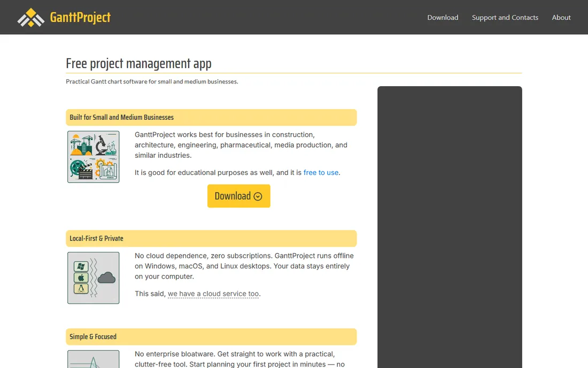Click the Linux penguin icon in illustration
The width and height of the screenshot is (588, 368).
81,288
